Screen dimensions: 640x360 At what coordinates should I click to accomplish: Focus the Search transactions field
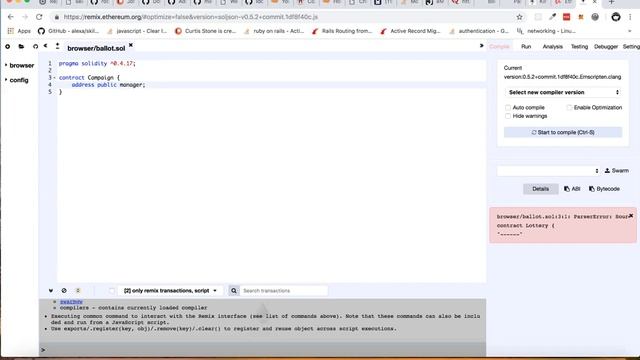(284, 291)
